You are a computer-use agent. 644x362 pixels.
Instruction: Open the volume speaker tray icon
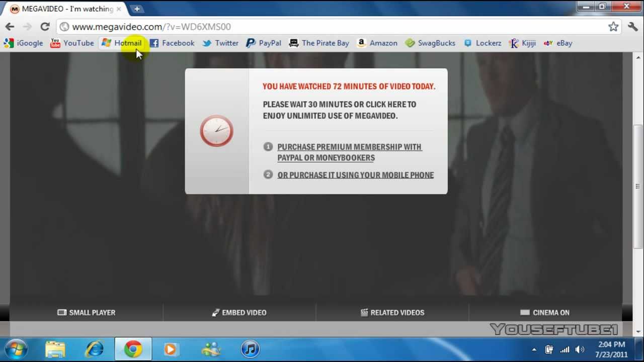[580, 349]
